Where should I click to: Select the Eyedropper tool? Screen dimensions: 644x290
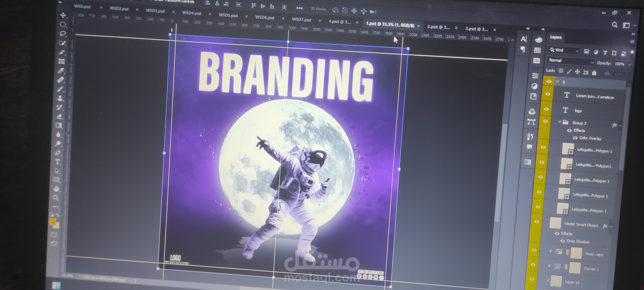coord(61,71)
